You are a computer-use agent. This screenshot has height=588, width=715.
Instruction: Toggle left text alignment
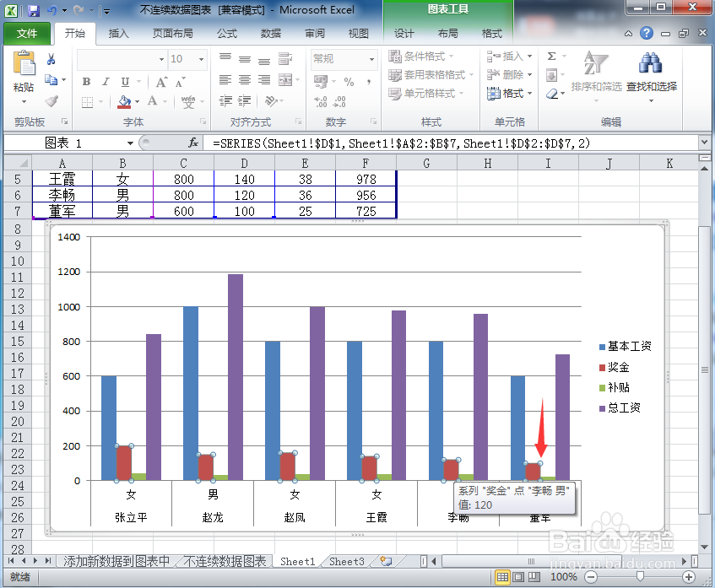225,80
